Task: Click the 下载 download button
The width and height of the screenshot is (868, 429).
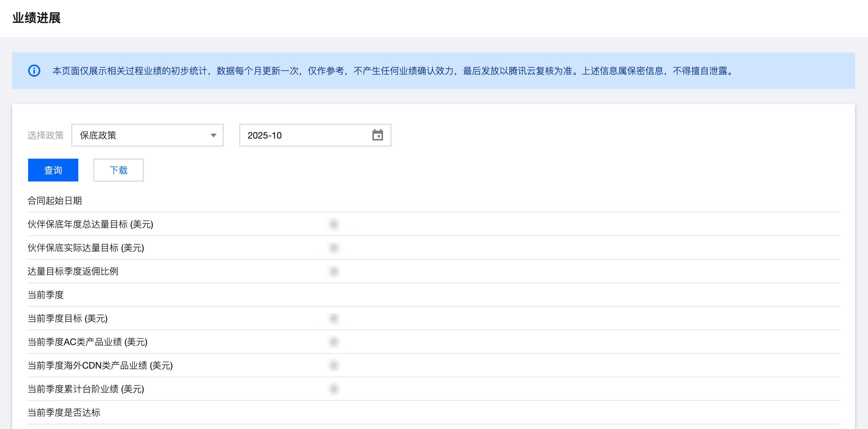Action: [x=119, y=170]
